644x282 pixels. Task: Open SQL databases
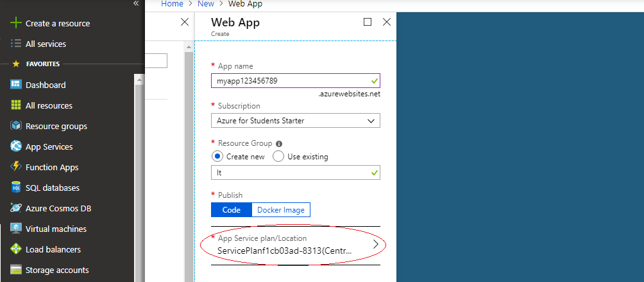coord(53,188)
